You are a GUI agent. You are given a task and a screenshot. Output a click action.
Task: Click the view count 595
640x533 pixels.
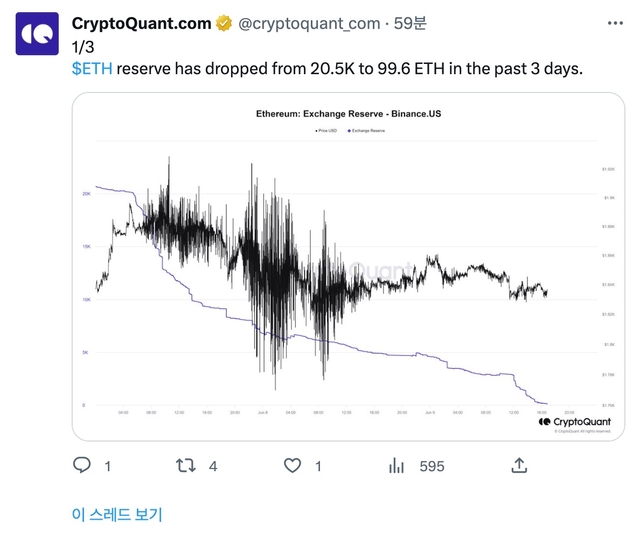click(432, 465)
